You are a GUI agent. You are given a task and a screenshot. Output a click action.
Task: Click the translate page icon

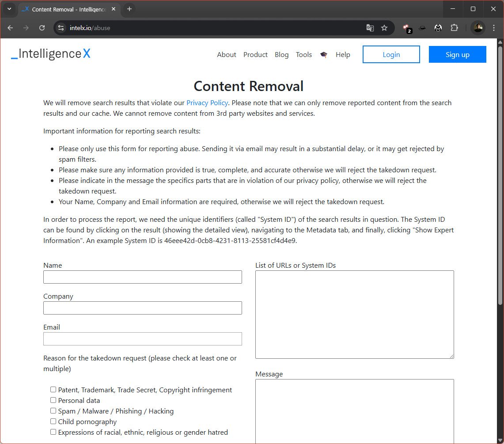370,28
